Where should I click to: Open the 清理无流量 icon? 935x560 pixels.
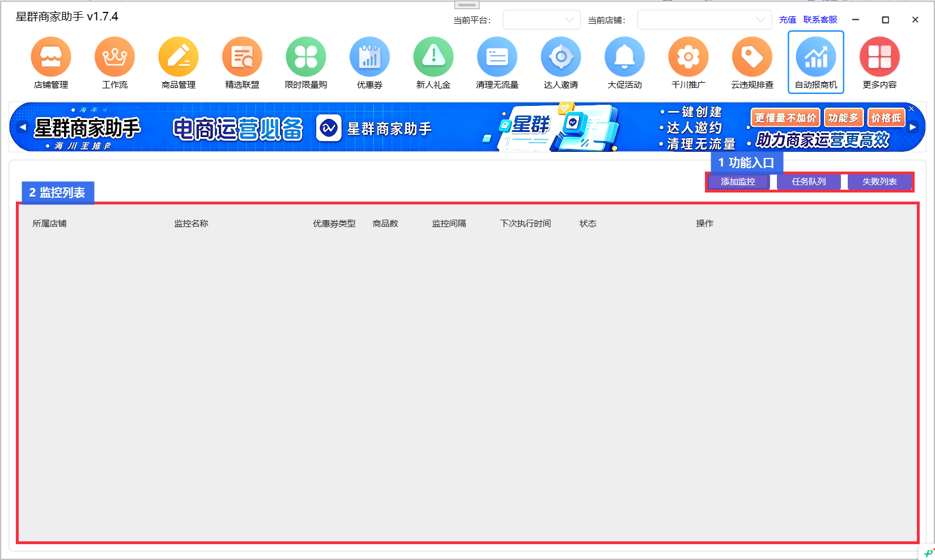tap(497, 57)
